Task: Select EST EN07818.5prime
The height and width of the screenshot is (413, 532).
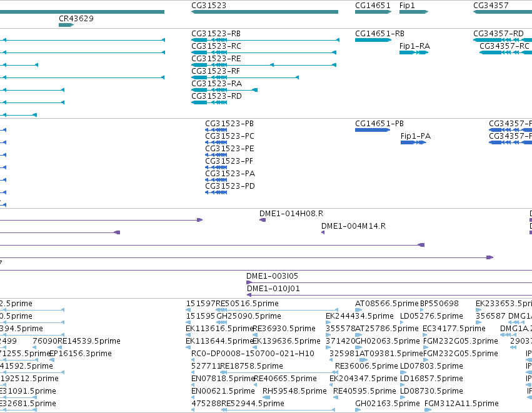Action: (x=193, y=385)
